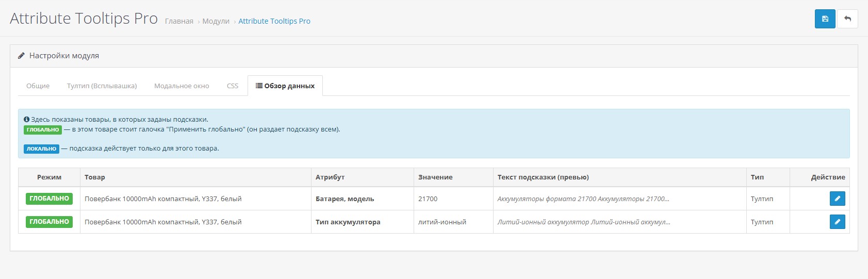Edit the Батарея, модель tooltip row
This screenshot has width=868, height=279.
(x=837, y=199)
